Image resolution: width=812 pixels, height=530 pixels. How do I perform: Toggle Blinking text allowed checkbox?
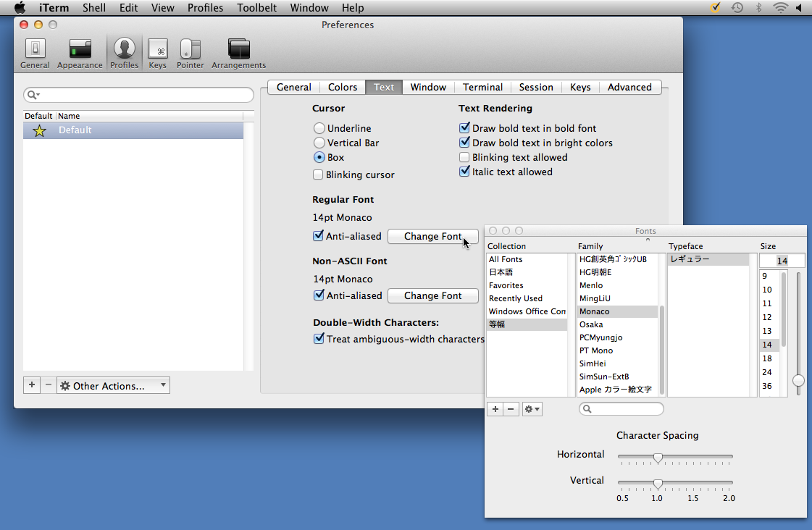(x=465, y=157)
